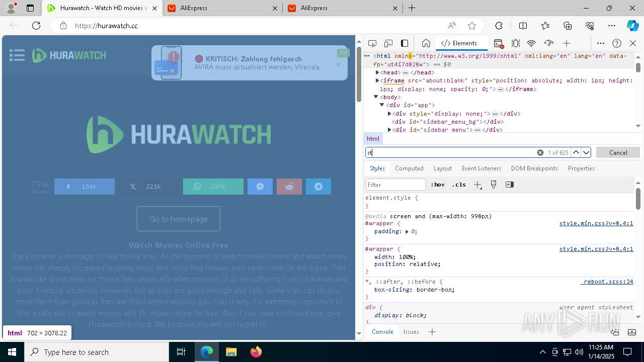
Task: Switch to first AliExpress browser tab
Action: point(222,8)
